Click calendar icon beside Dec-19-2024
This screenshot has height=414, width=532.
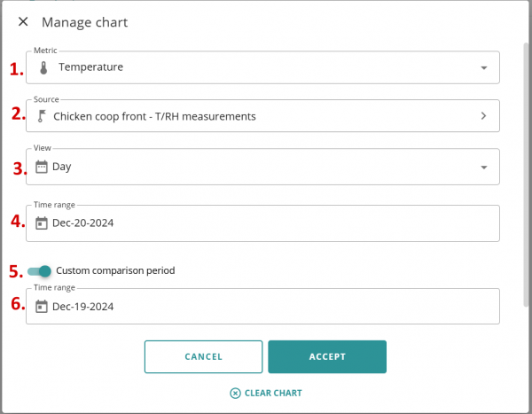pos(42,307)
